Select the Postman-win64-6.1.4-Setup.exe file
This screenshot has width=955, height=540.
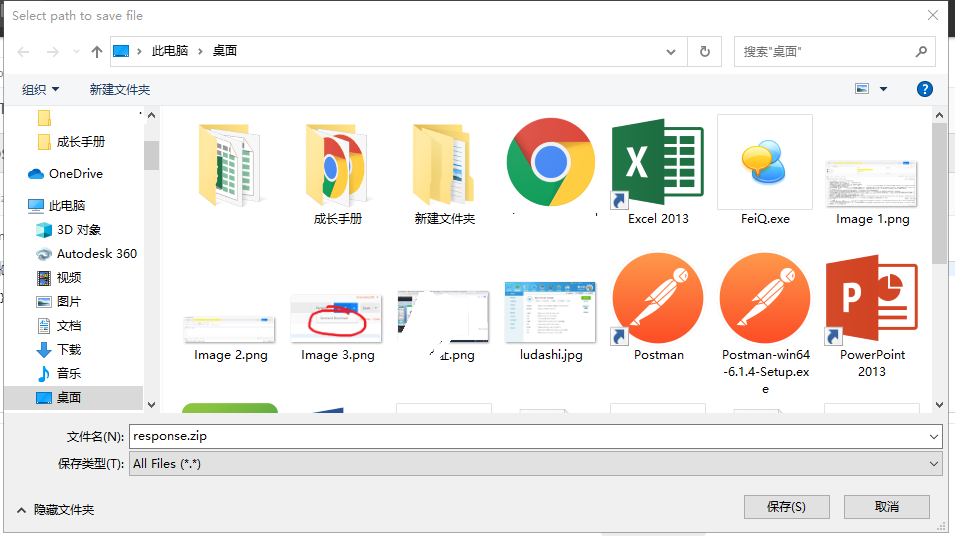(x=765, y=324)
